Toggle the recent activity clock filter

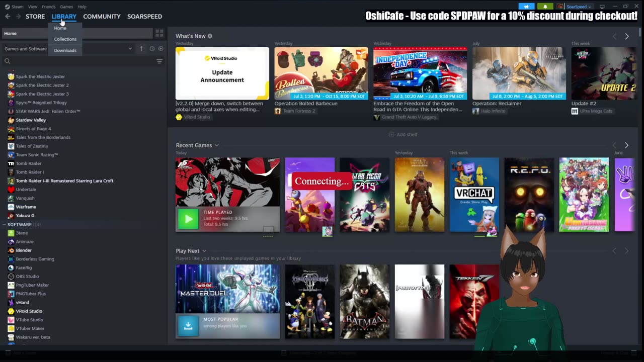[x=152, y=49]
